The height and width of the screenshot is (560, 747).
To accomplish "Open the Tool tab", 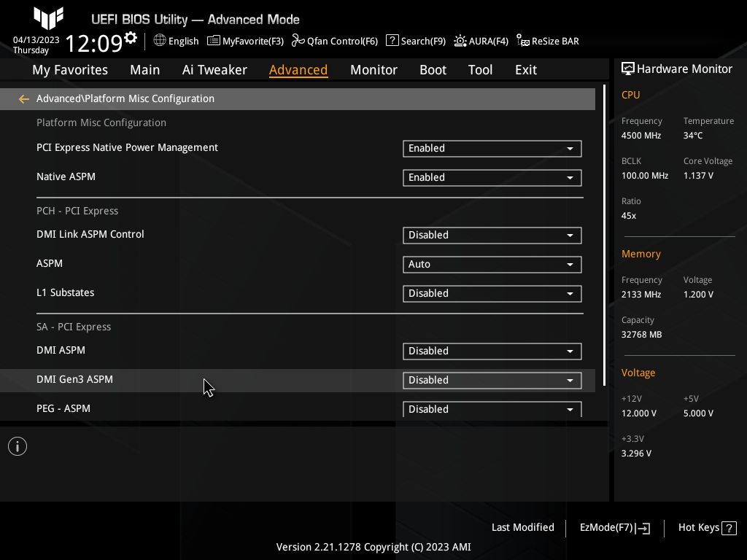I will point(480,70).
